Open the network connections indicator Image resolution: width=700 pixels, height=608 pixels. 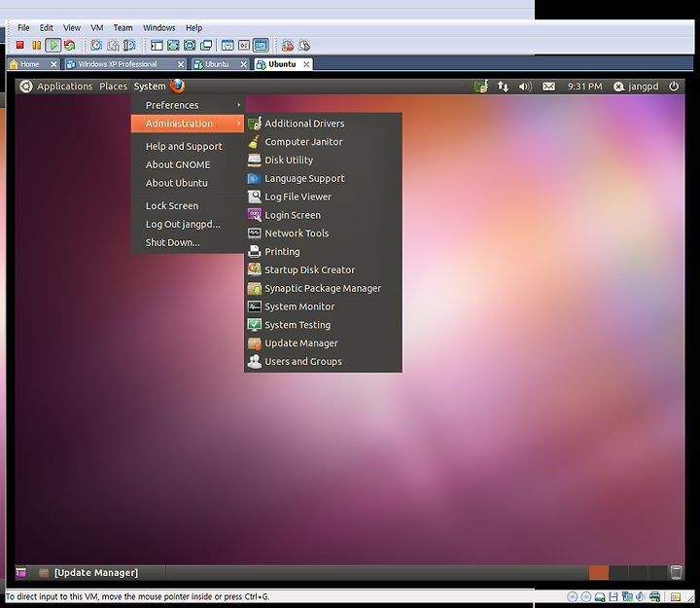pyautogui.click(x=503, y=87)
